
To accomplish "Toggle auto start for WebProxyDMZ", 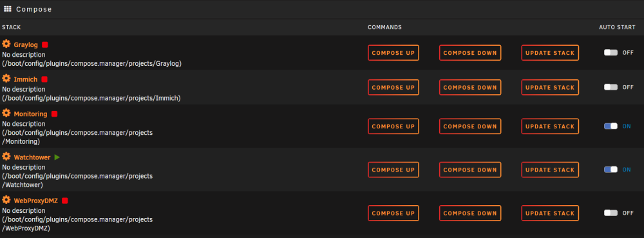I will point(611,213).
